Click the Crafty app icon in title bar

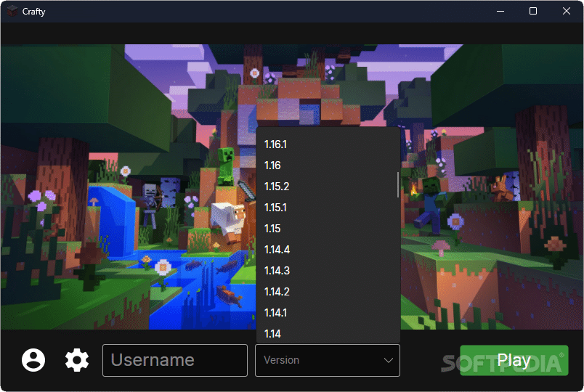tap(12, 11)
